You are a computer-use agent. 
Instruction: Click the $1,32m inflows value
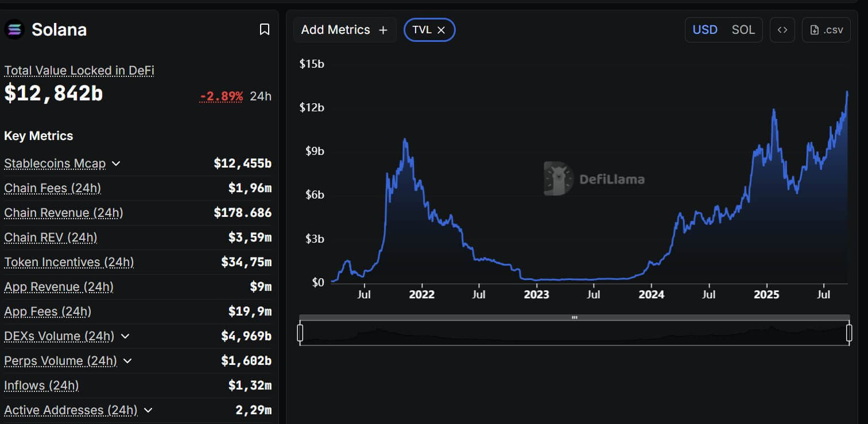point(250,386)
